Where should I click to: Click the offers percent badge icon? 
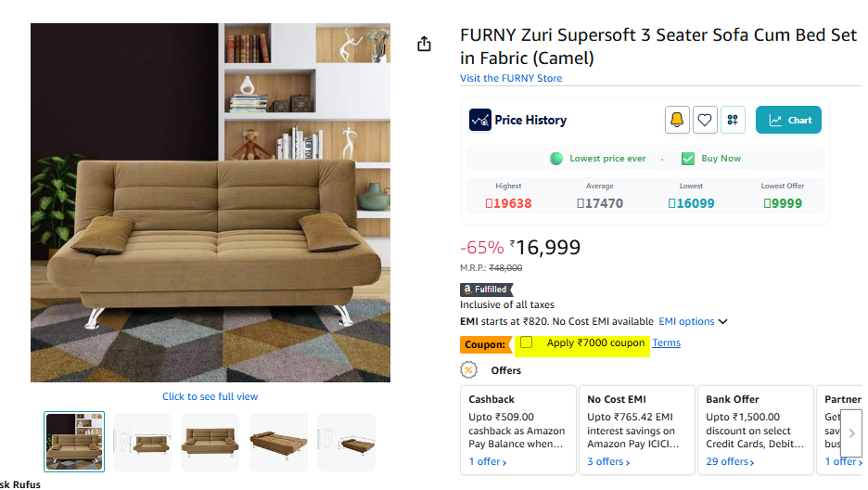pyautogui.click(x=469, y=370)
